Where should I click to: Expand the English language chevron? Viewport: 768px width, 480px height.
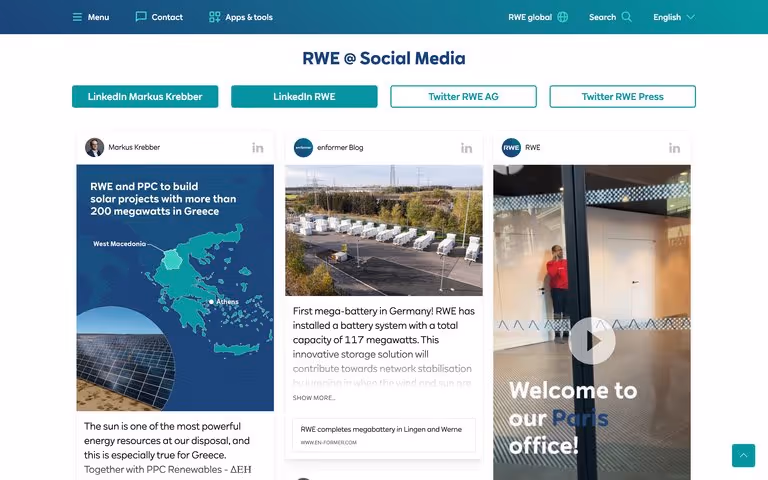[x=691, y=17]
